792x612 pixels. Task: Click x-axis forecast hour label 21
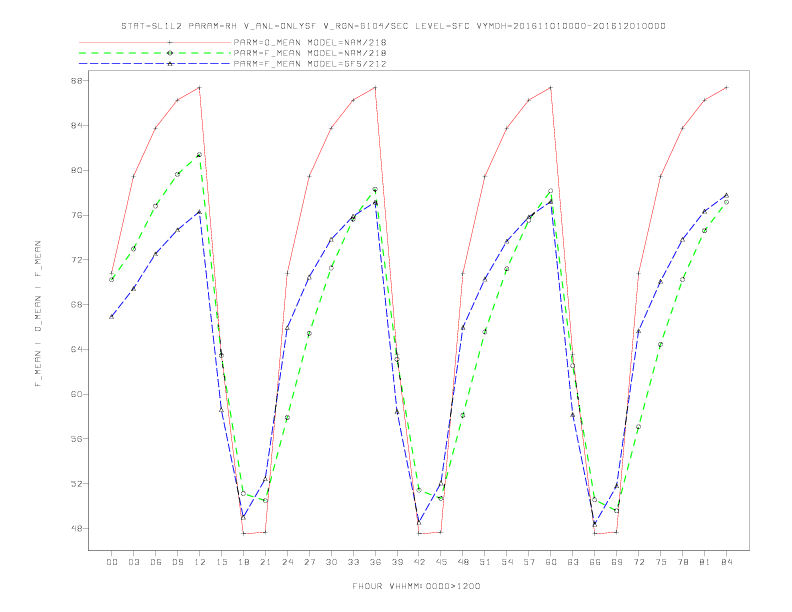point(266,562)
